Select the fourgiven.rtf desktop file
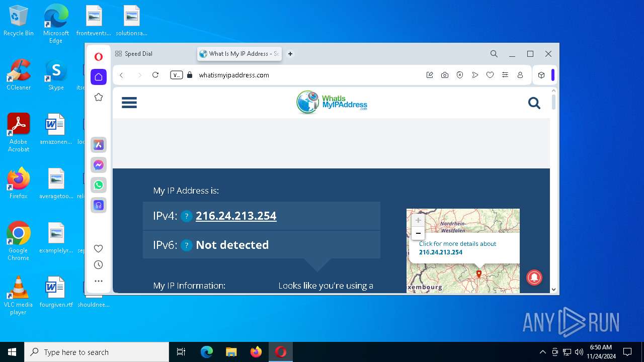The height and width of the screenshot is (362, 644). click(56, 292)
